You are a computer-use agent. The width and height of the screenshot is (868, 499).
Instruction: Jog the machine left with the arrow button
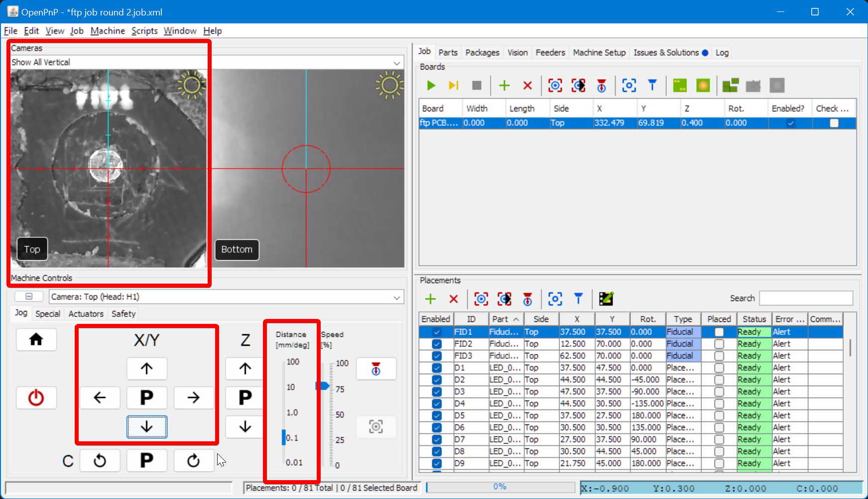pos(100,398)
